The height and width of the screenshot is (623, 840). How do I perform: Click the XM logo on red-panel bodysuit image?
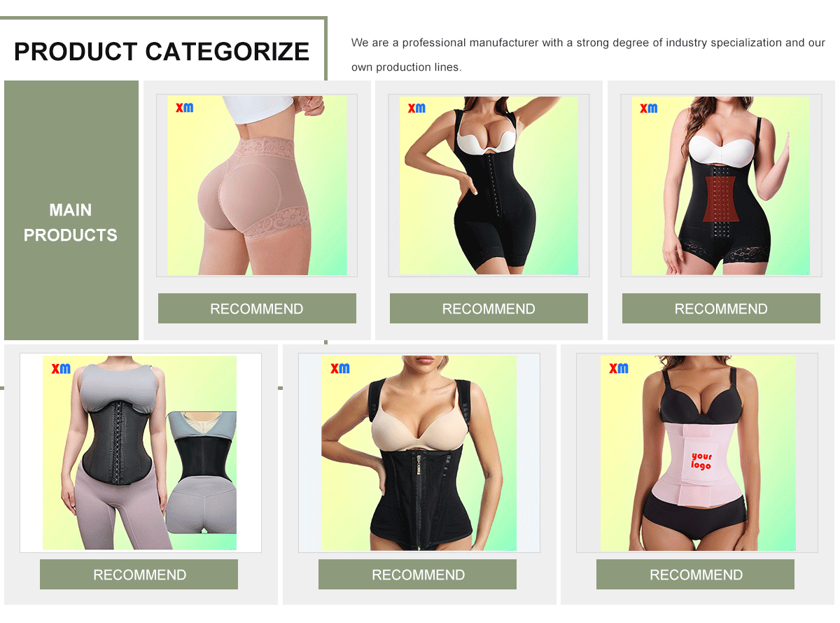[649, 108]
